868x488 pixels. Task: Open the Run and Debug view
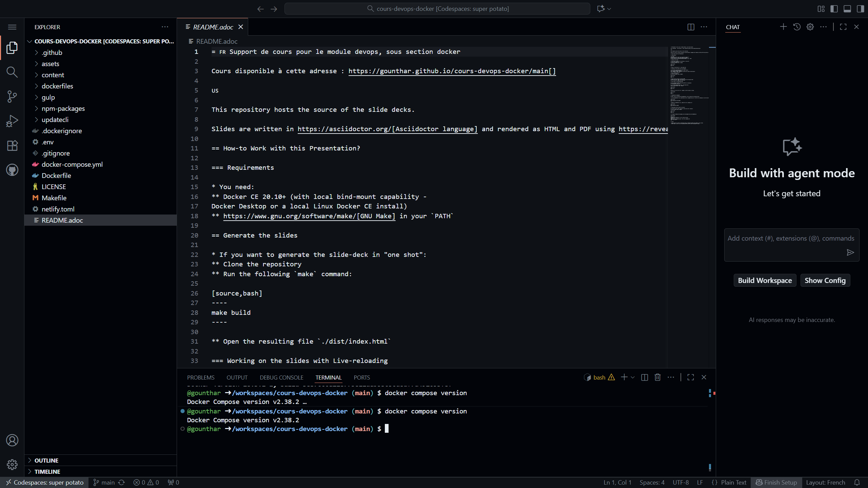tap(12, 121)
